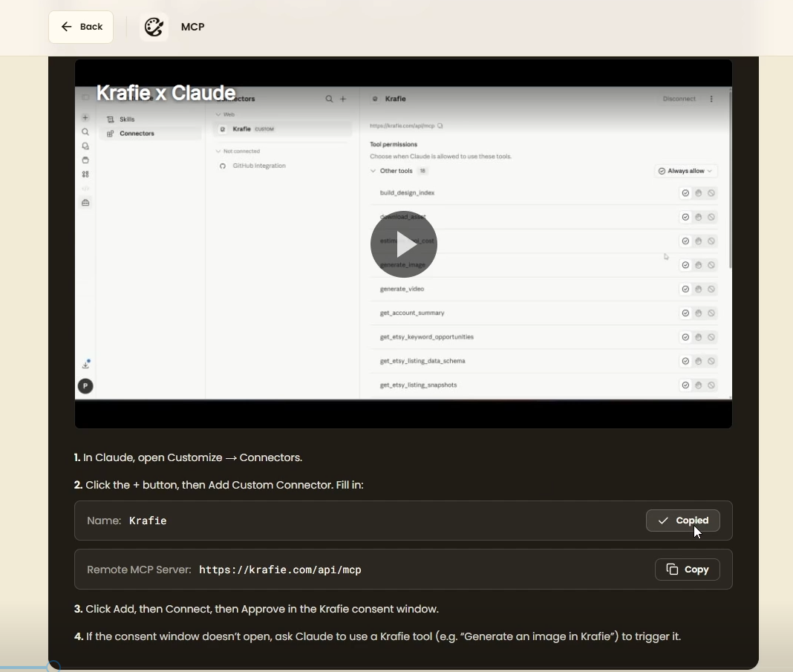The width and height of the screenshot is (793, 672).
Task: Click the get_account_summary tool name in video
Action: pos(412,313)
